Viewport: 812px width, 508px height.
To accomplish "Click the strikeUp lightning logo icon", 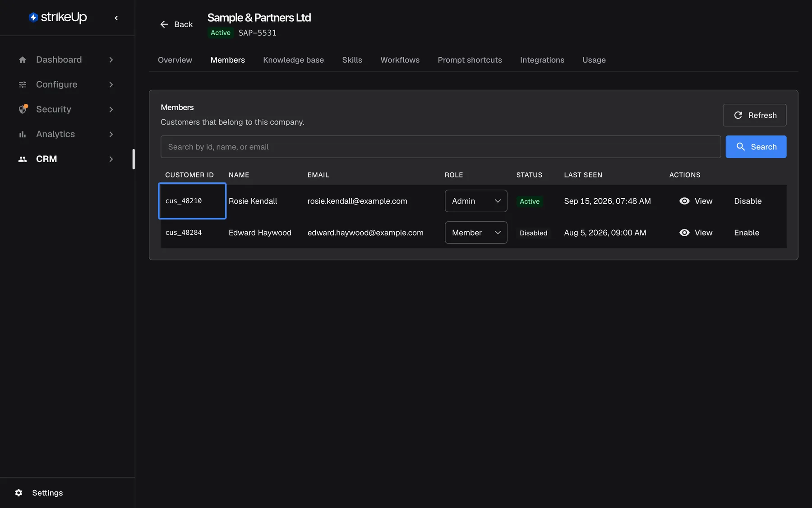I will tap(33, 17).
